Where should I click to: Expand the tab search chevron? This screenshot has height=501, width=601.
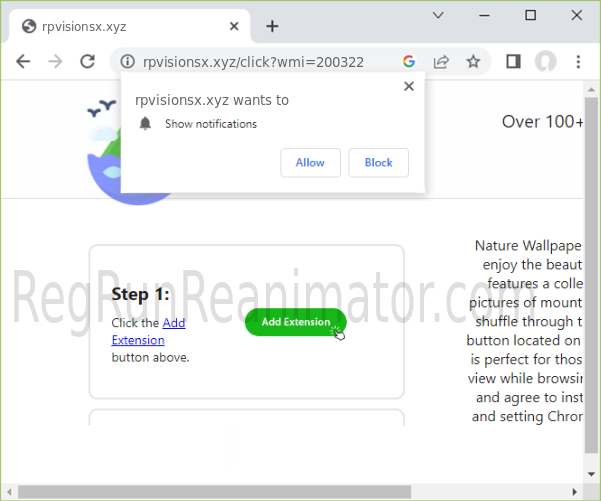click(438, 15)
